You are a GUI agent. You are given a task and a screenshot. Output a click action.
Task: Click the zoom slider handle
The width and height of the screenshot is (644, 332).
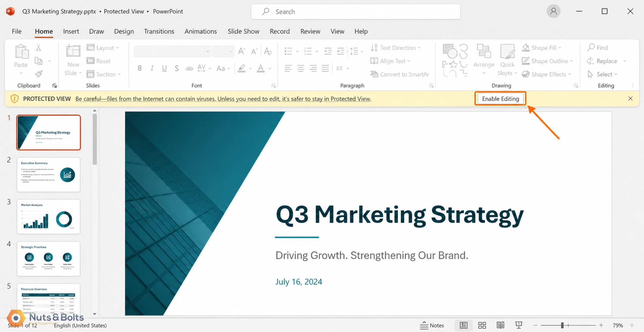(562, 325)
